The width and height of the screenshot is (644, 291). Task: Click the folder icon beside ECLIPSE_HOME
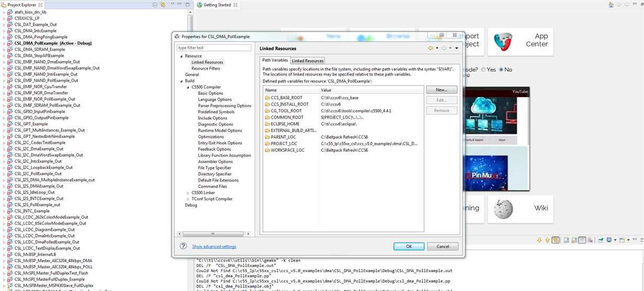268,124
